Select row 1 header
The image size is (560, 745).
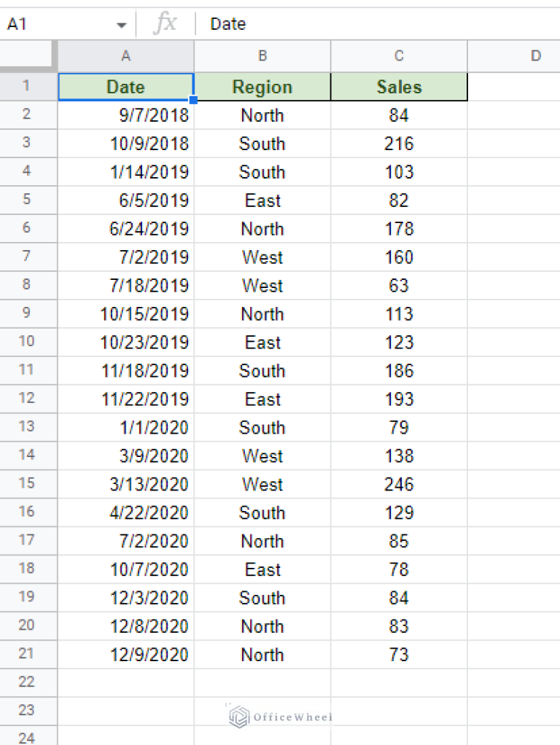point(28,86)
